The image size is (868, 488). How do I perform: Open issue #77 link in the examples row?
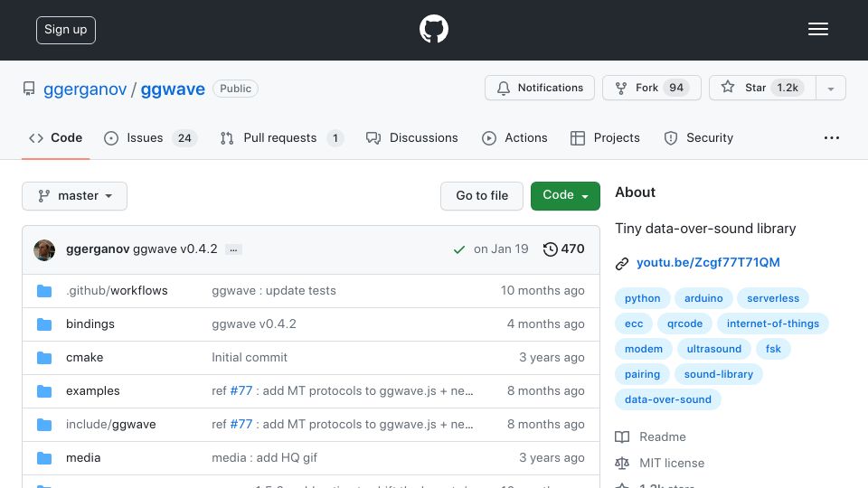tap(241, 390)
